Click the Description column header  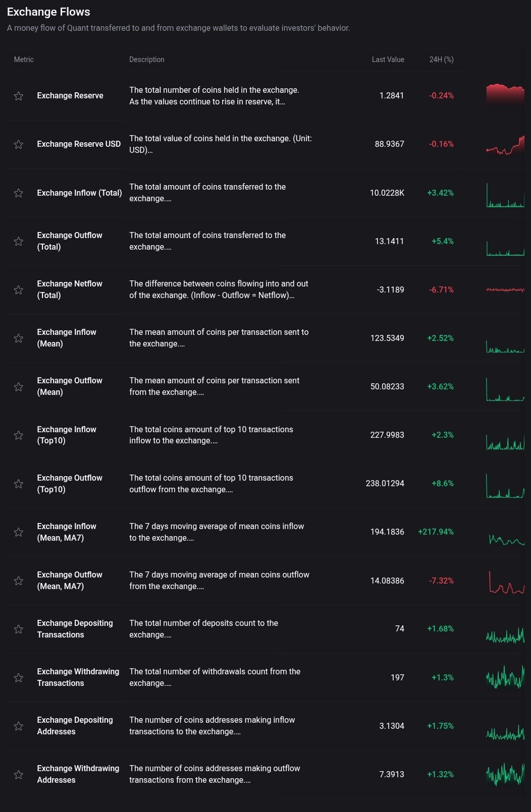pos(146,60)
